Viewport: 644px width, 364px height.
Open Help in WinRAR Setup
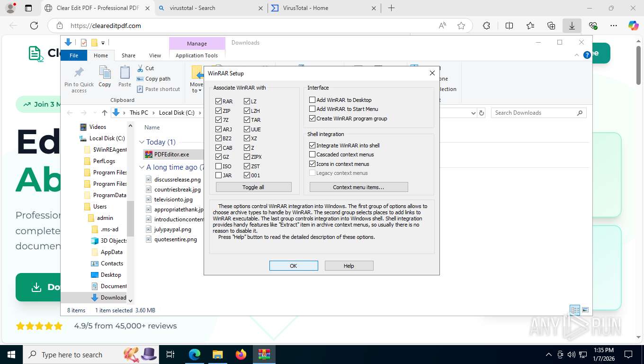[349, 266]
